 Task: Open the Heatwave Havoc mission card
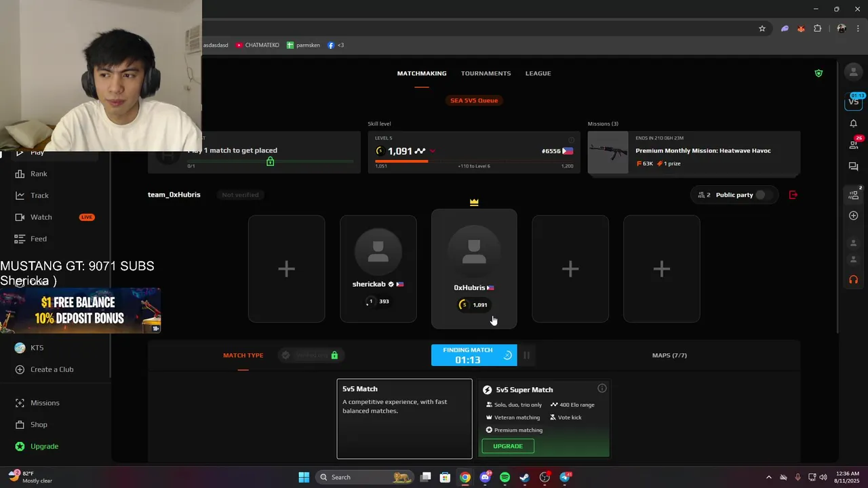coord(694,153)
